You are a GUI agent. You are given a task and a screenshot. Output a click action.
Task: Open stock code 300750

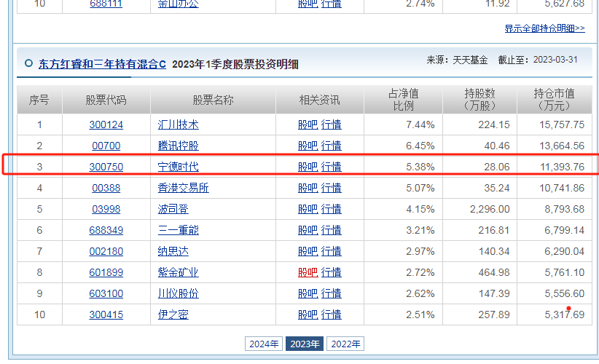click(106, 167)
